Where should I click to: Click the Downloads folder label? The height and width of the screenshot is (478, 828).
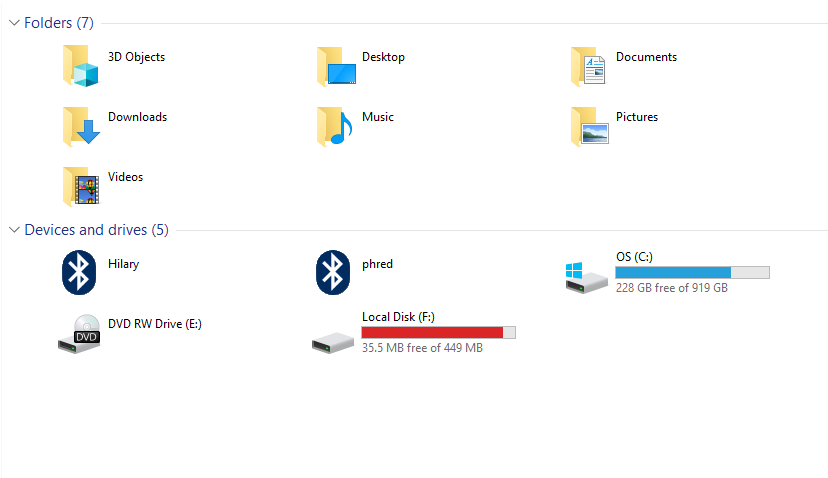tap(137, 117)
